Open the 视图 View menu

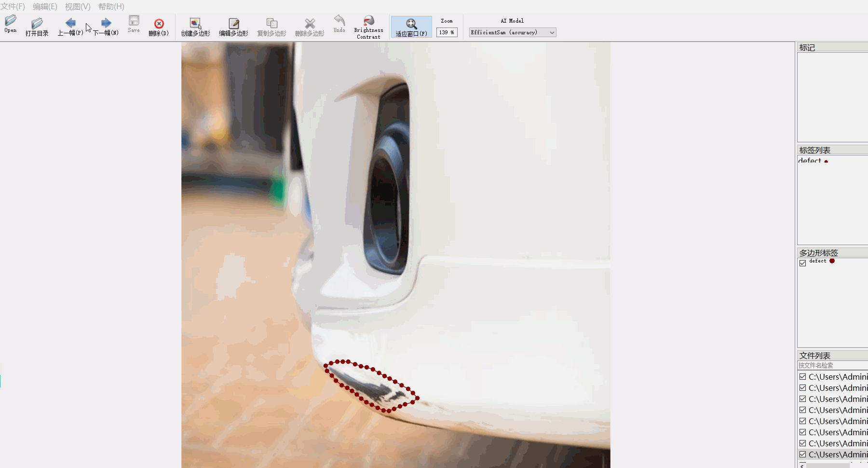78,6
